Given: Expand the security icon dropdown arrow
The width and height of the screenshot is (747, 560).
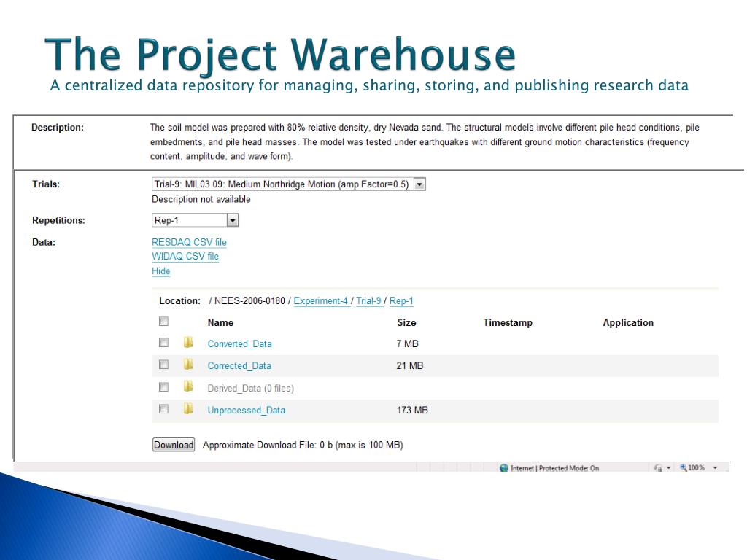Looking at the screenshot, I should tap(668, 468).
